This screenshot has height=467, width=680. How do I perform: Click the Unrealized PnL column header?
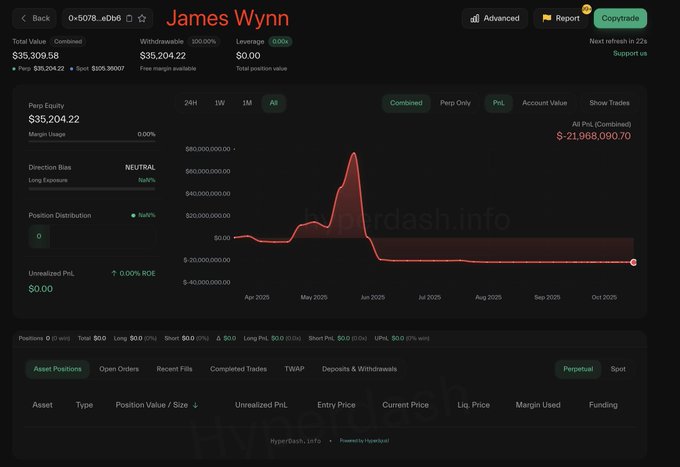(261, 405)
